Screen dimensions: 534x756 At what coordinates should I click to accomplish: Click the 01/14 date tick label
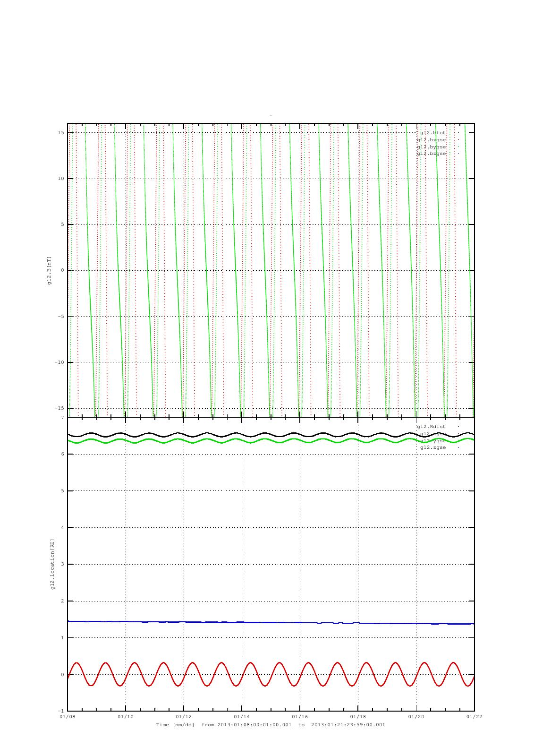[242, 717]
